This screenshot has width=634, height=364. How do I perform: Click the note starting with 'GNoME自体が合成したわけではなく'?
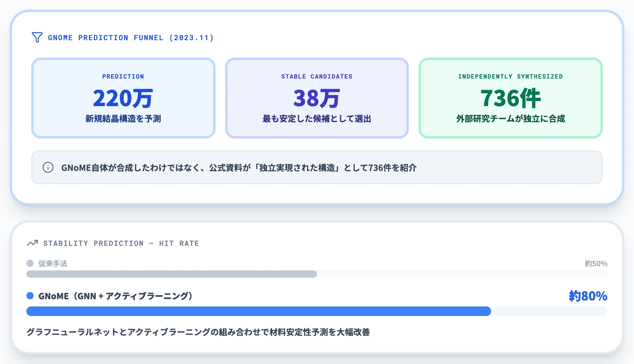click(239, 168)
